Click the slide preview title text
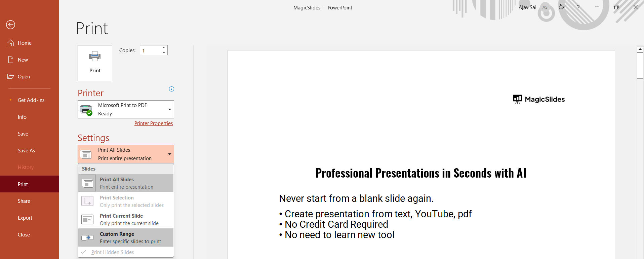Viewport: 644px width, 259px height. pos(421,173)
